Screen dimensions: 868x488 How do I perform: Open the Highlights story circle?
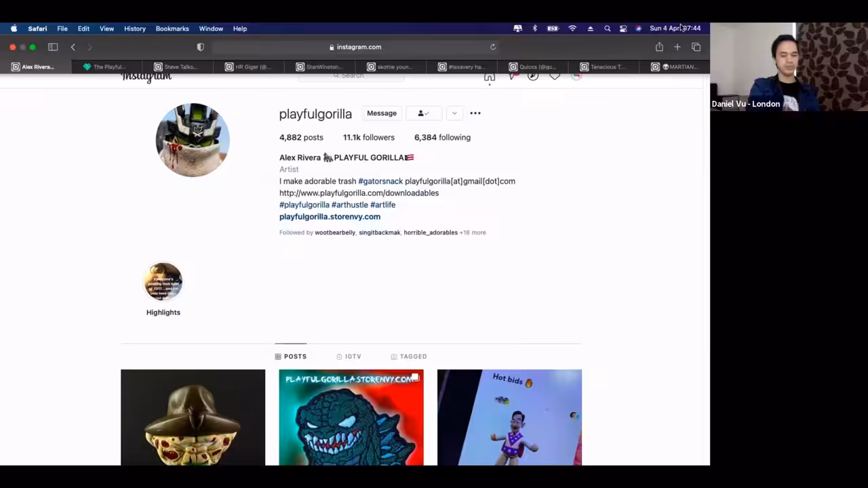tap(163, 281)
